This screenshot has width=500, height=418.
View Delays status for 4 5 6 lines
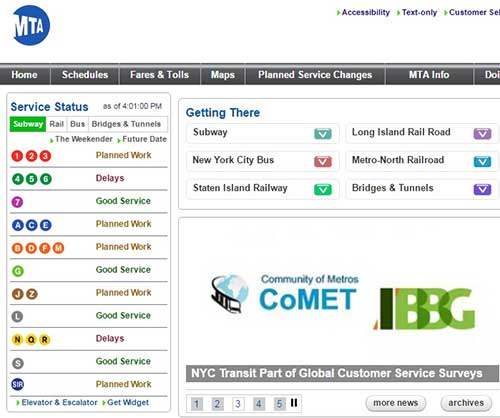click(110, 178)
